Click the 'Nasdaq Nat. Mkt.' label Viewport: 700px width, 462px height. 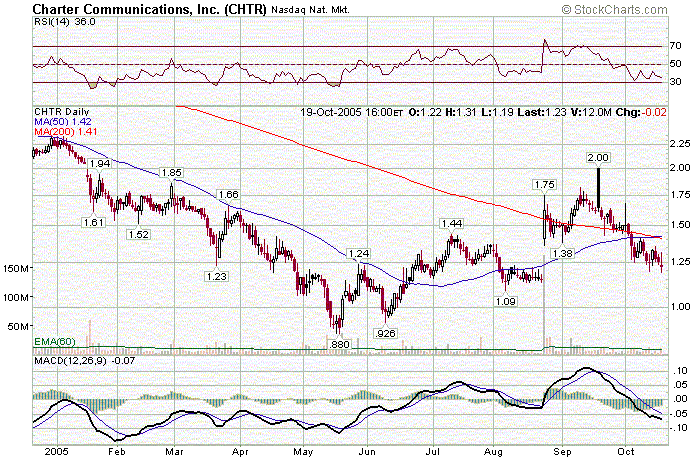pyautogui.click(x=310, y=10)
